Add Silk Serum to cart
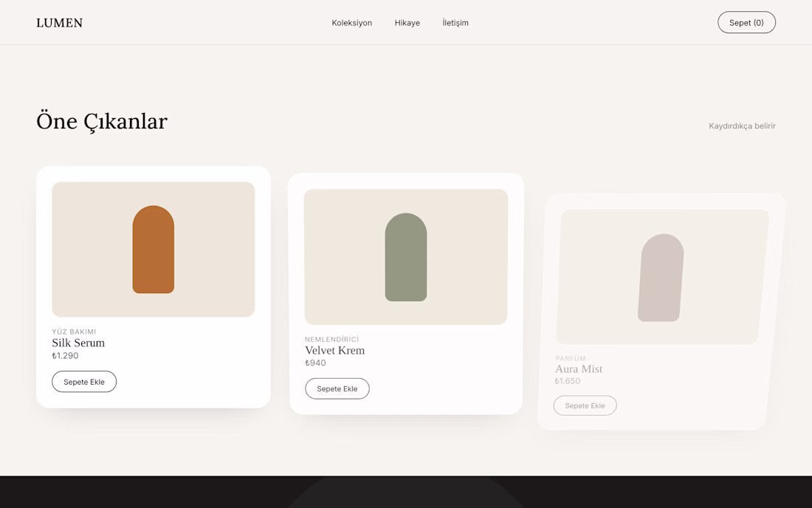Screen dimensions: 812x508 84,382
